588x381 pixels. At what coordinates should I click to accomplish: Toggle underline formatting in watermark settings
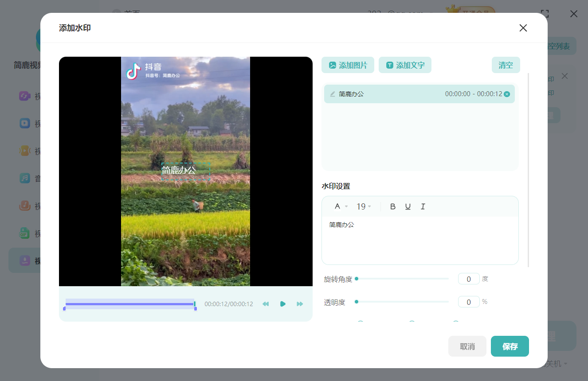(408, 206)
